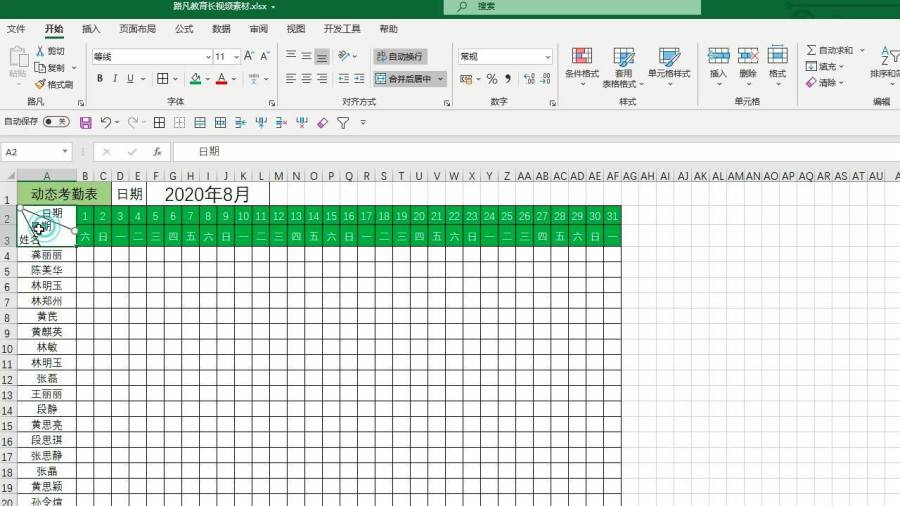900x506 pixels.
Task: Switch to the Developer (开发工具) tab
Action: 342,29
